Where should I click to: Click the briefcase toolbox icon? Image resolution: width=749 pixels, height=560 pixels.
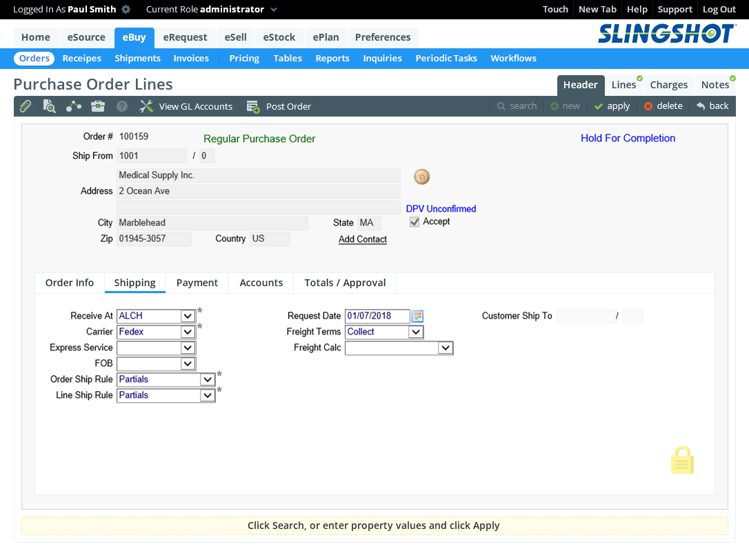[x=98, y=106]
